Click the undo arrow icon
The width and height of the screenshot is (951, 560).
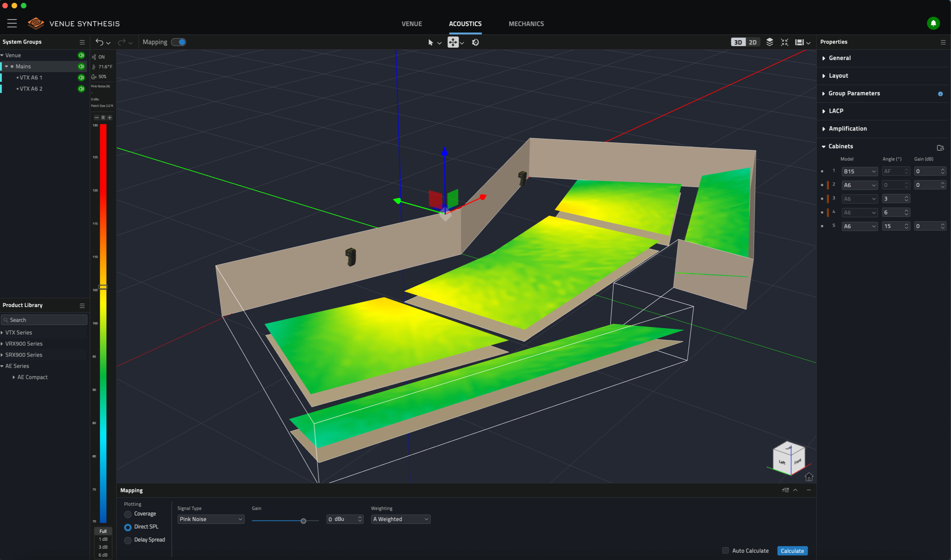99,42
